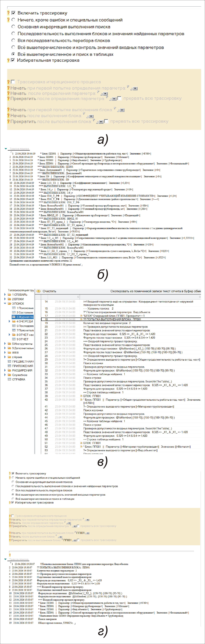The width and height of the screenshot is (205, 644).
Task: Click the view icon of 9 ОТЧЕТ
Action: point(14,339)
